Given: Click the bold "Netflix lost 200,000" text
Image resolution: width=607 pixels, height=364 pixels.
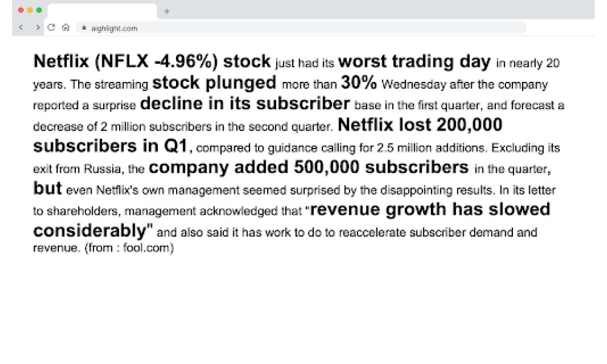Looking at the screenshot, I should coord(419,124).
